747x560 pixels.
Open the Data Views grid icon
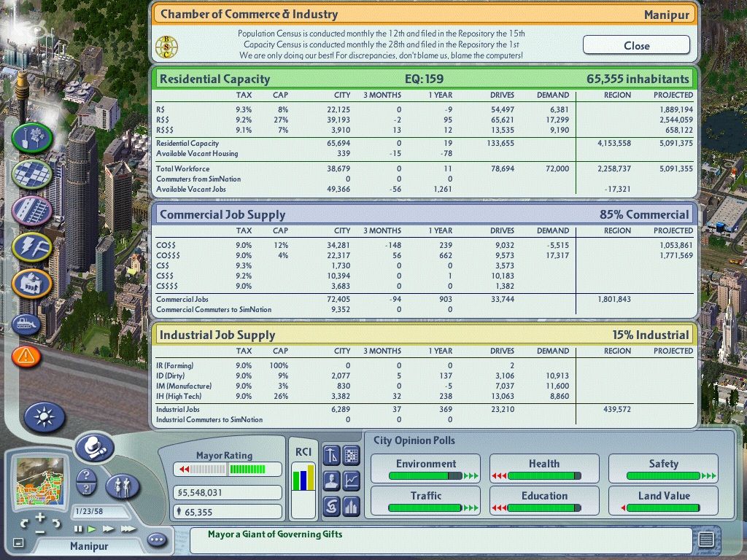coord(351,455)
